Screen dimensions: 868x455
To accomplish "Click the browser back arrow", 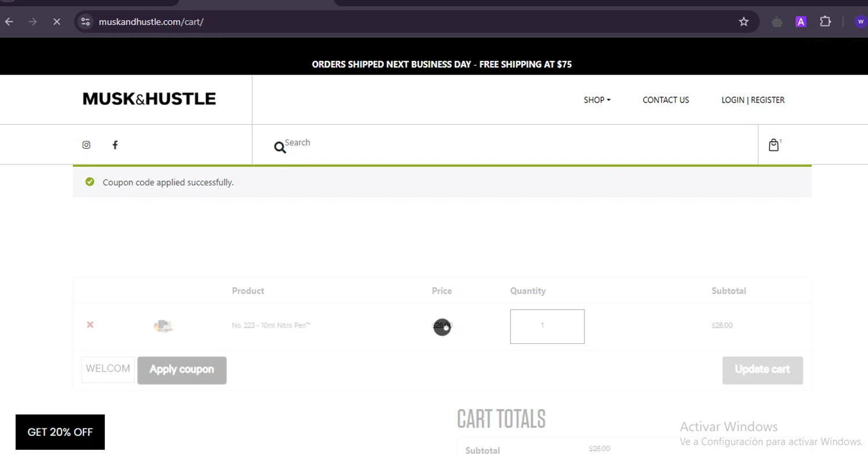I will pyautogui.click(x=9, y=21).
